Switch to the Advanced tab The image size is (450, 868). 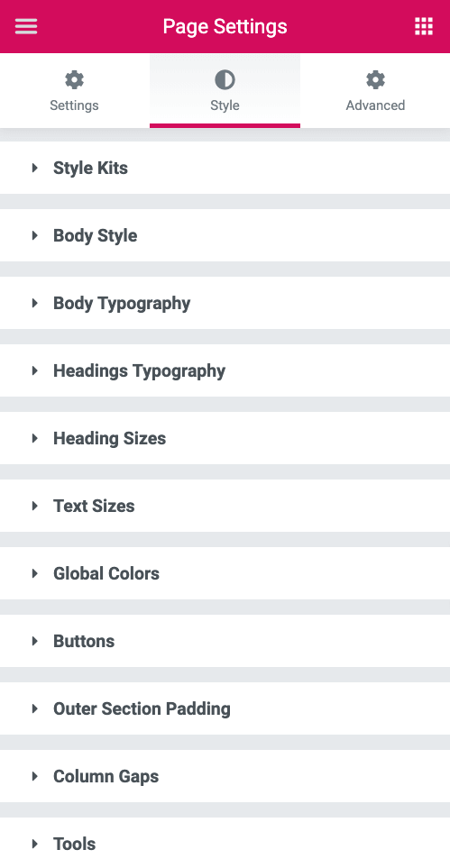[x=375, y=91]
